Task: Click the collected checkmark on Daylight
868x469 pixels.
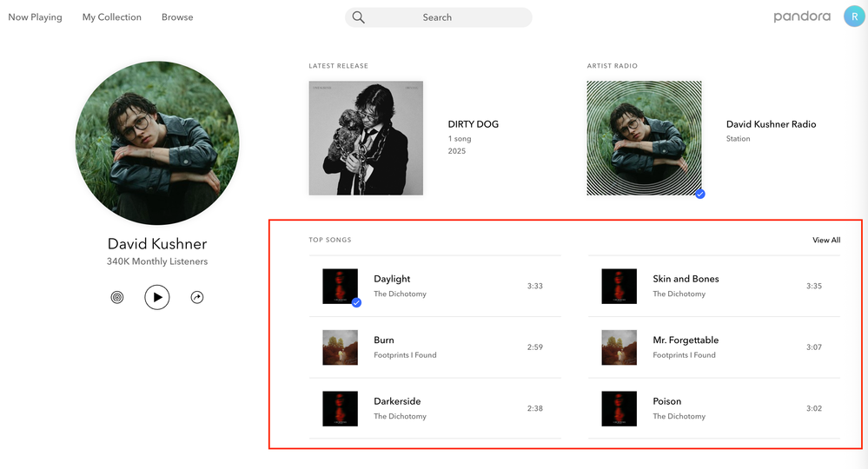Action: pyautogui.click(x=356, y=302)
